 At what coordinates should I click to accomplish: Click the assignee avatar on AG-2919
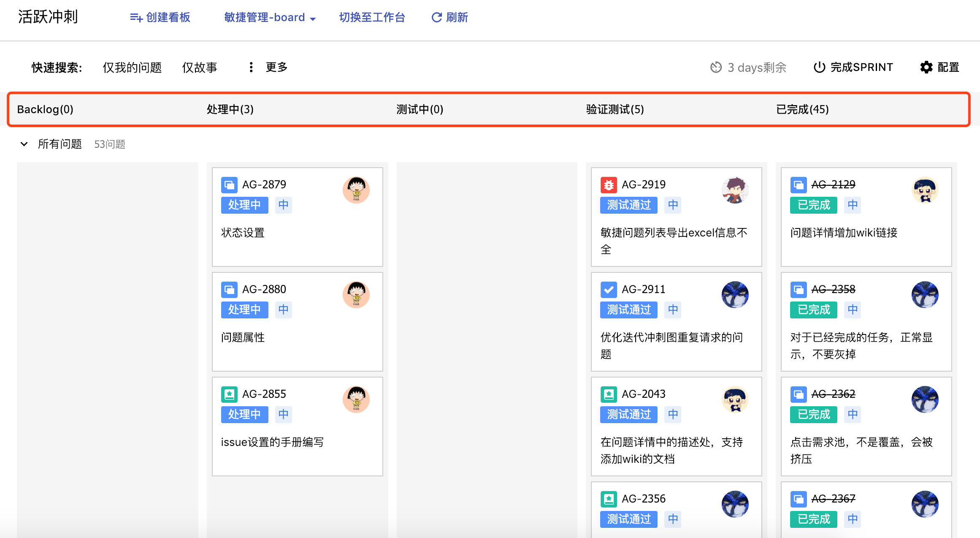pos(735,190)
